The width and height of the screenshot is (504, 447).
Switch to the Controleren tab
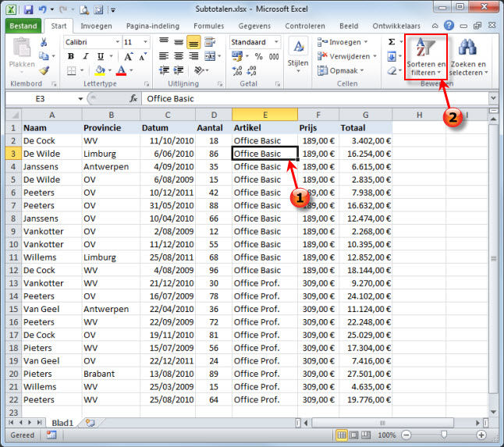(x=305, y=26)
